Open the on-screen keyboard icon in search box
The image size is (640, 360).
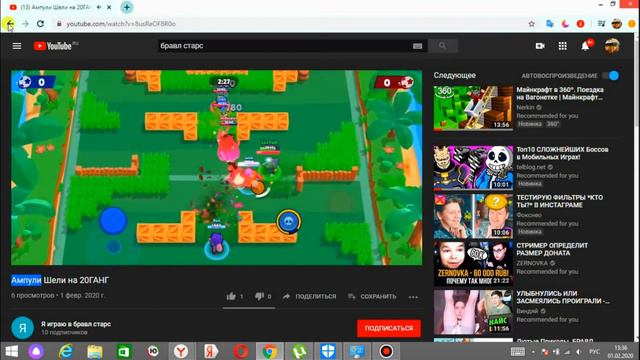417,46
